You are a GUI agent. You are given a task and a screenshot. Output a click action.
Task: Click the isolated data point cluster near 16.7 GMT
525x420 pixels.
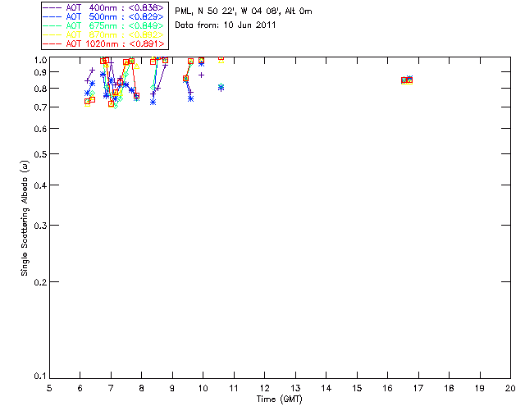(x=407, y=80)
